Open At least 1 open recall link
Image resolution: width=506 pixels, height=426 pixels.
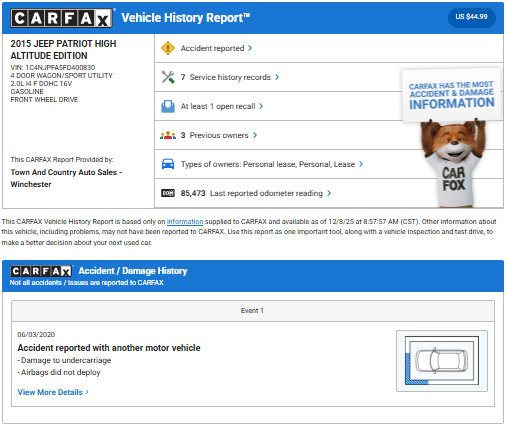pos(218,106)
